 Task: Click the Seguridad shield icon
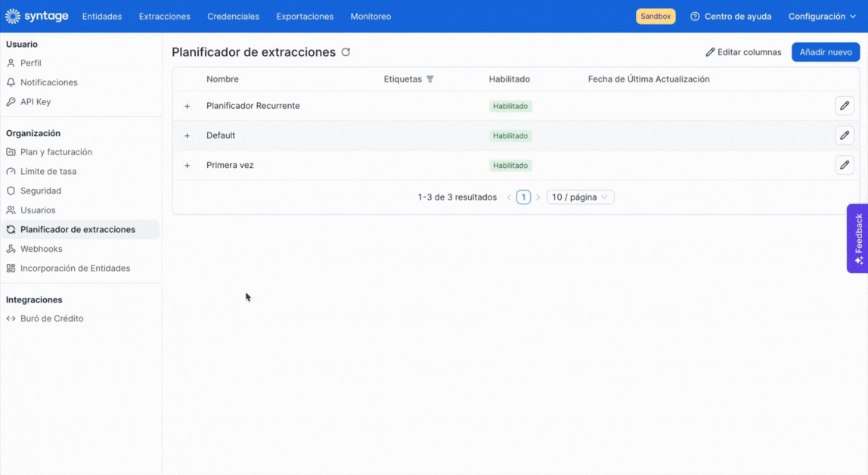(11, 191)
